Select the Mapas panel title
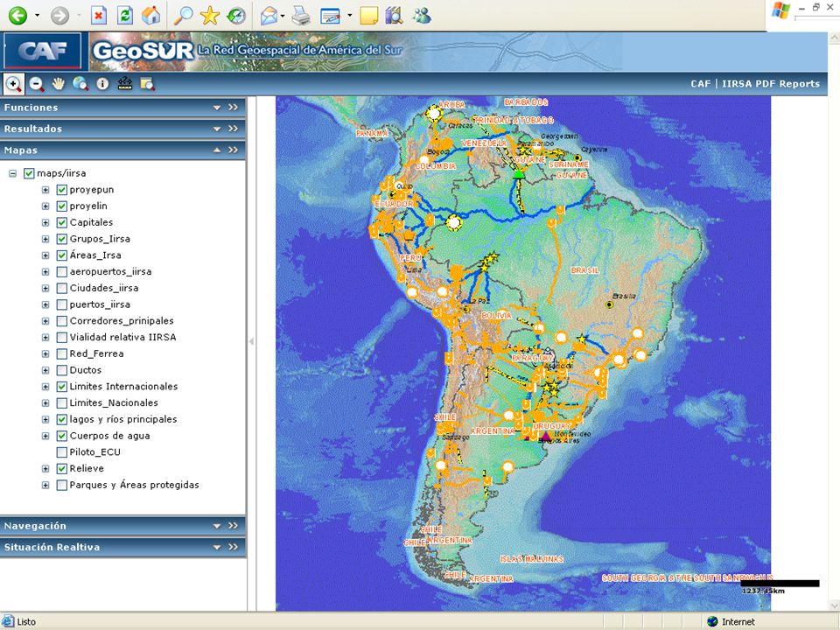Image resolution: width=840 pixels, height=630 pixels. pos(21,150)
